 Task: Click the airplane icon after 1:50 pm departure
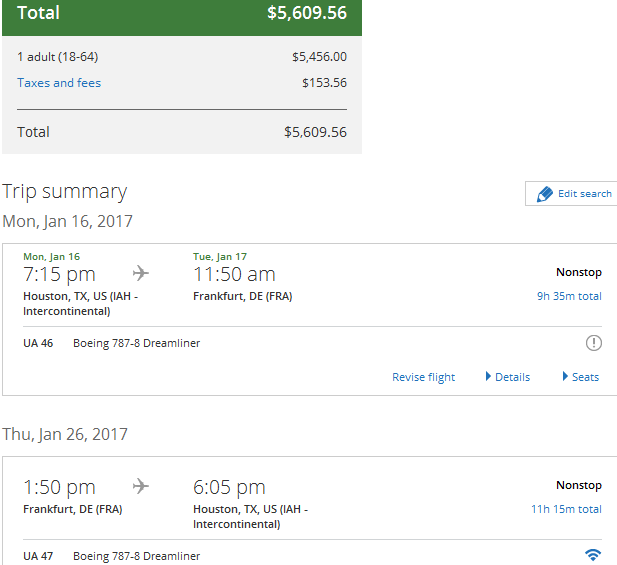point(141,487)
